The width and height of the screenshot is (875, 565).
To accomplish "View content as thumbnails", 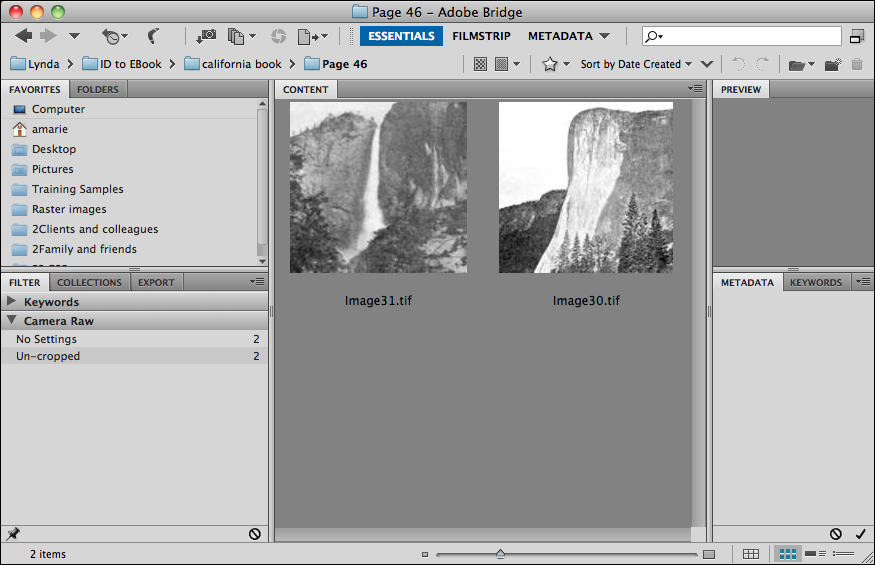I will [787, 554].
